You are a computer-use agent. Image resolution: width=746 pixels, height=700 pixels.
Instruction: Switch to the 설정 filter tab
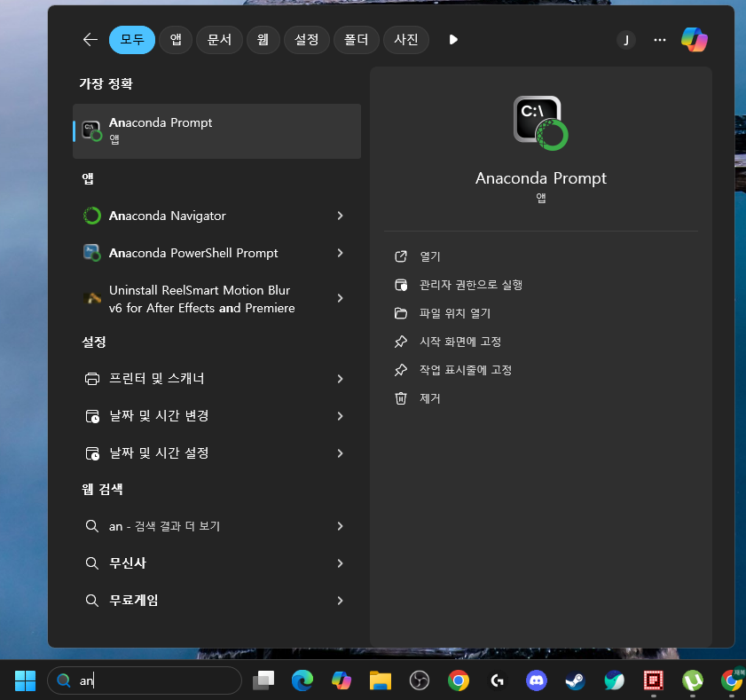306,40
